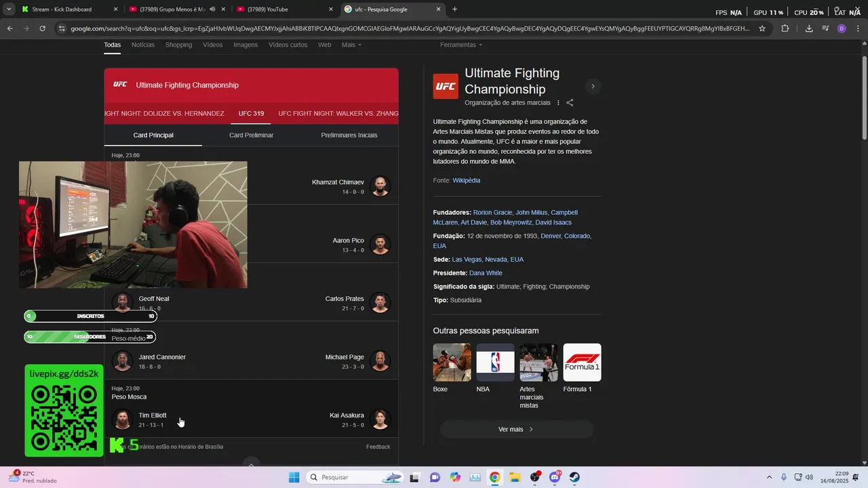
Task: Click the UFC logo in knowledge panel
Action: click(446, 86)
